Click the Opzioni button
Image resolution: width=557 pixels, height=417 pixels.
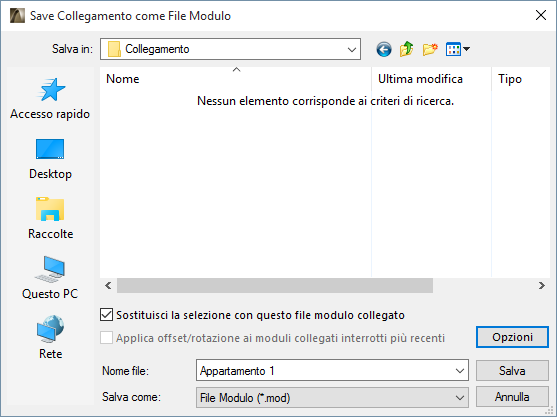(512, 337)
